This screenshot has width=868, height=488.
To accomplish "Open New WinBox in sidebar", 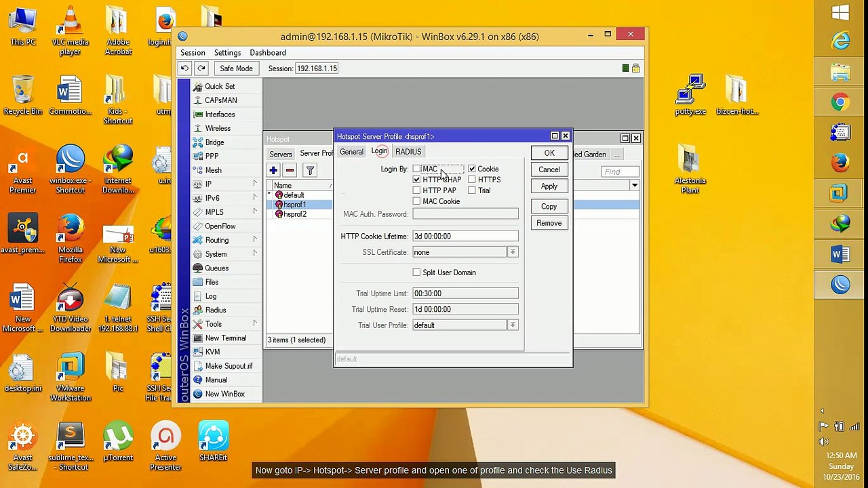I will (224, 394).
